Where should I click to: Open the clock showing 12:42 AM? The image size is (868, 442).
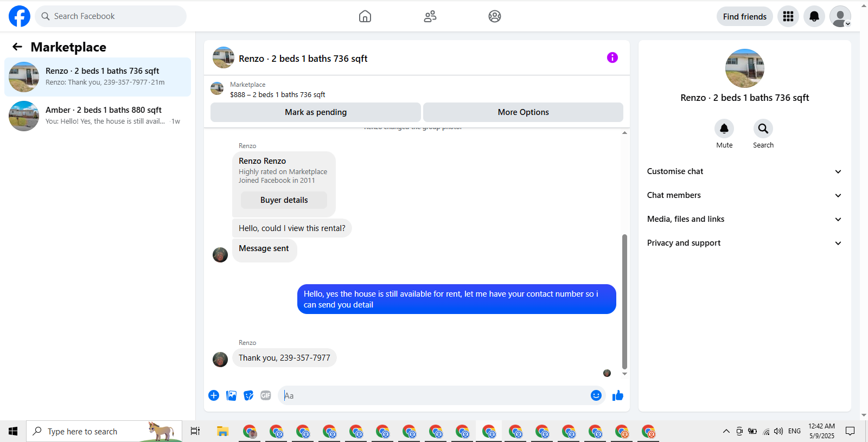(822, 431)
